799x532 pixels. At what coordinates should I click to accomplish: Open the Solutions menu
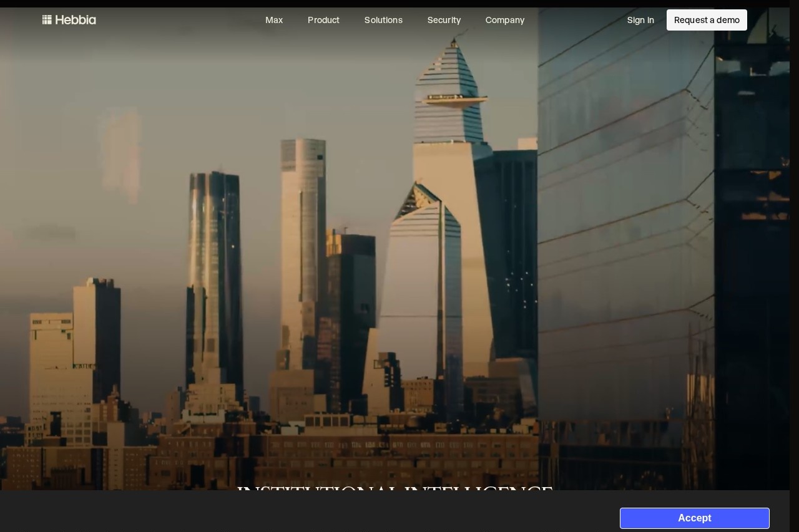pos(383,20)
